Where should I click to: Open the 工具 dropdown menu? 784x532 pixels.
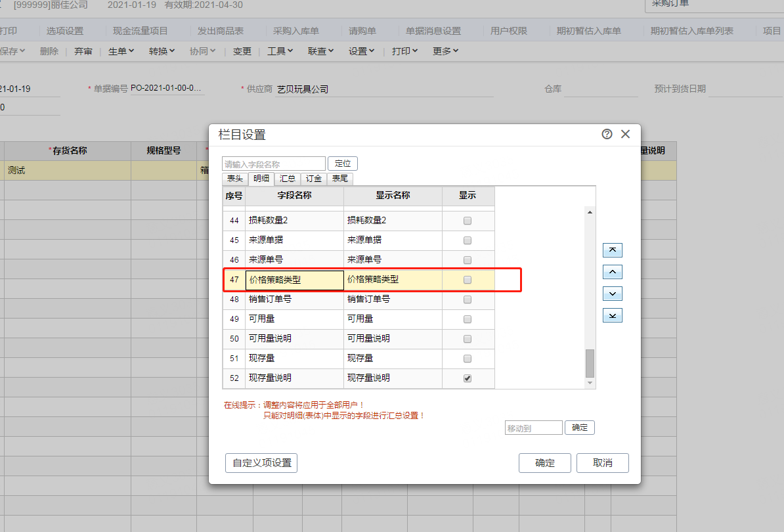click(x=280, y=51)
